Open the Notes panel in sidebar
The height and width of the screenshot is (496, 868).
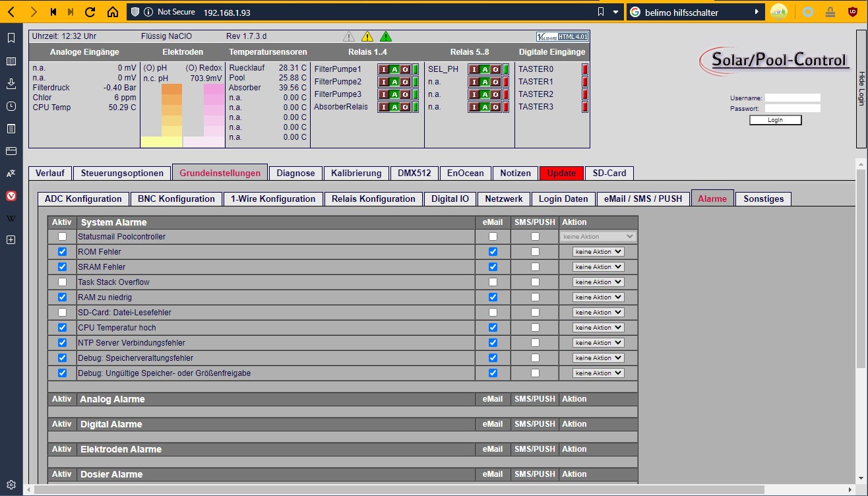[x=11, y=129]
